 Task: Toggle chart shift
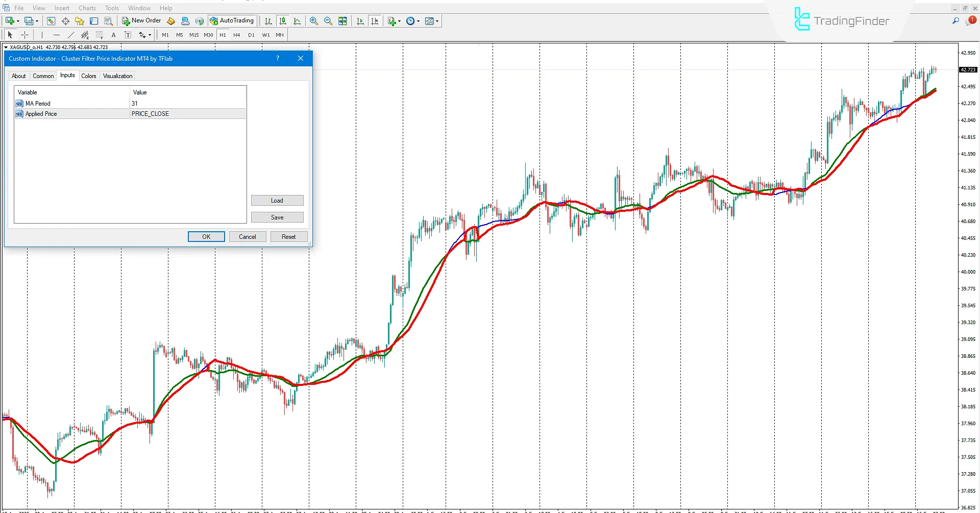[375, 21]
